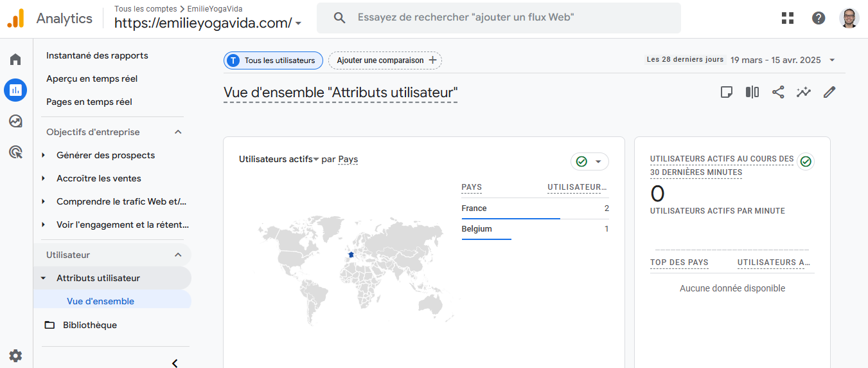Click the France row in country table
868x368 pixels.
tap(535, 208)
